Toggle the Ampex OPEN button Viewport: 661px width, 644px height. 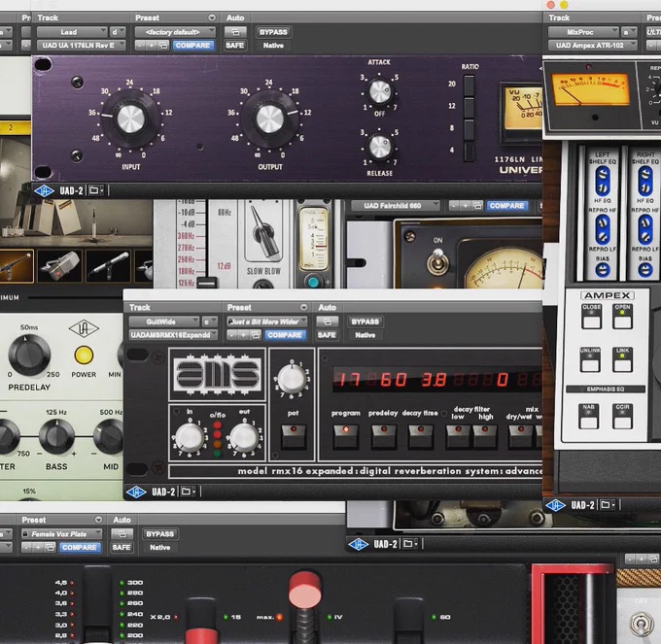[623, 317]
